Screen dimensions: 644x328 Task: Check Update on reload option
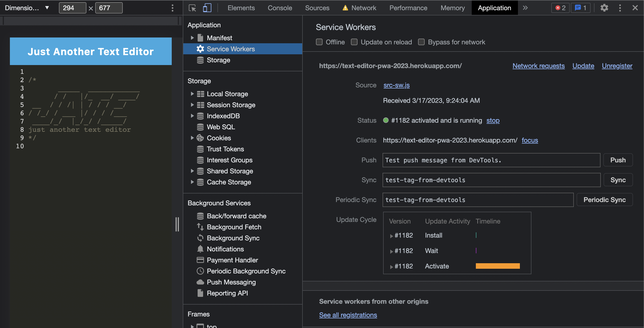click(x=354, y=42)
